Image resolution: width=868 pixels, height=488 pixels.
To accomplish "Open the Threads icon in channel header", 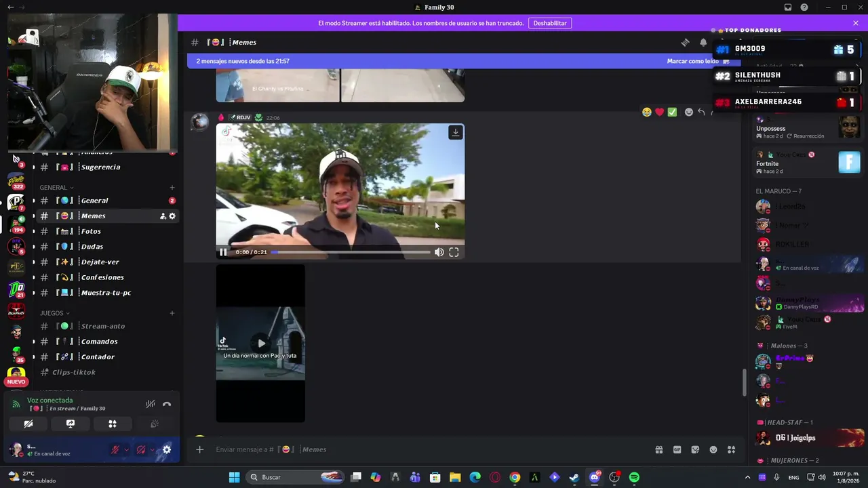I will [x=686, y=42].
